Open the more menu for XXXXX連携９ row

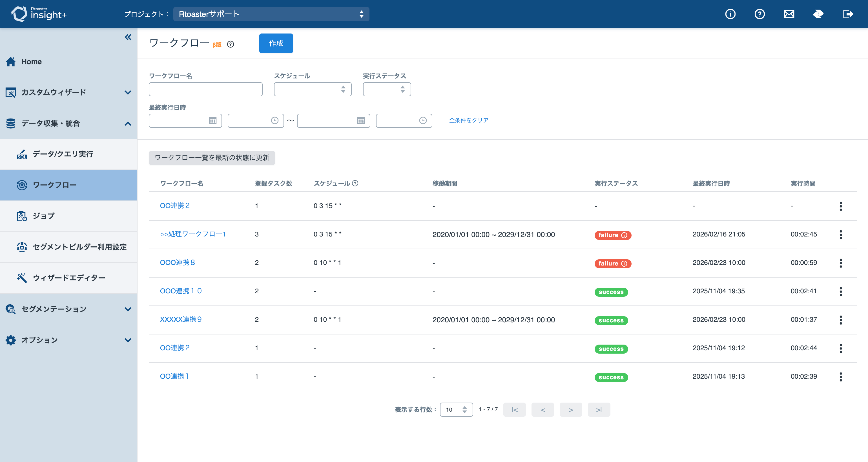841,320
